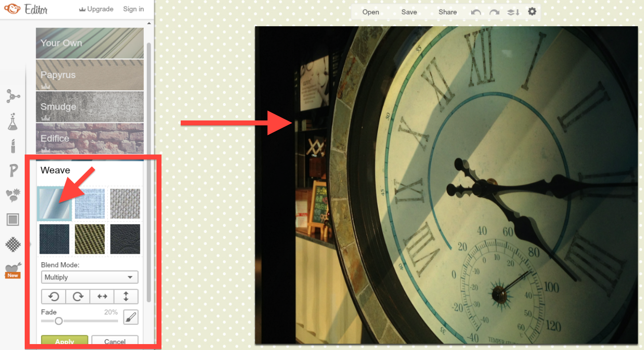This screenshot has height=350, width=644.
Task: Select the black leather weave swatch
Action: [125, 239]
